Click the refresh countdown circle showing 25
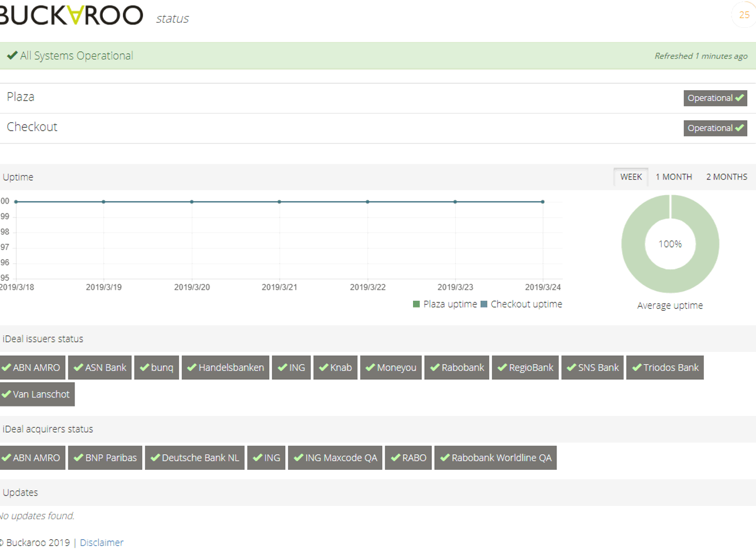756x556 pixels. (x=744, y=15)
